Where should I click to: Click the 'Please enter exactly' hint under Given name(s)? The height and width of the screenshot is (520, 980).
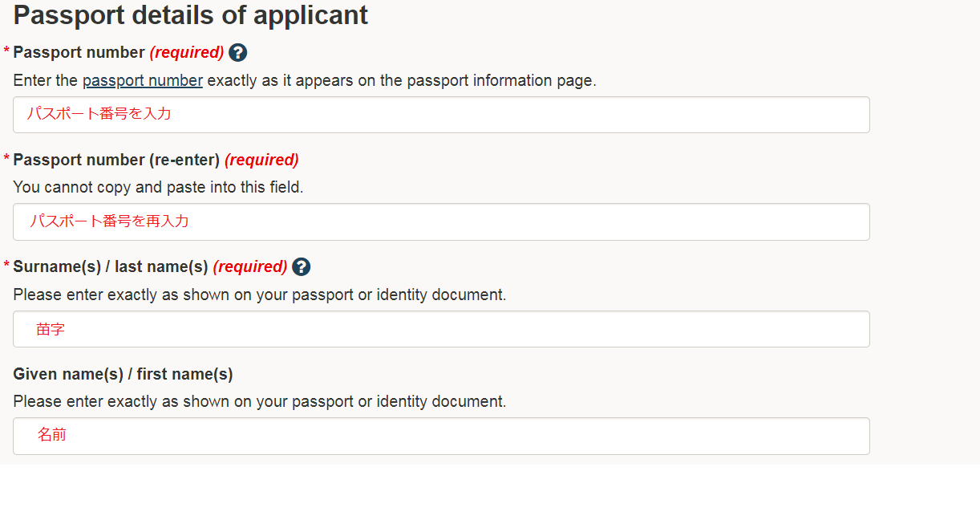pyautogui.click(x=260, y=401)
